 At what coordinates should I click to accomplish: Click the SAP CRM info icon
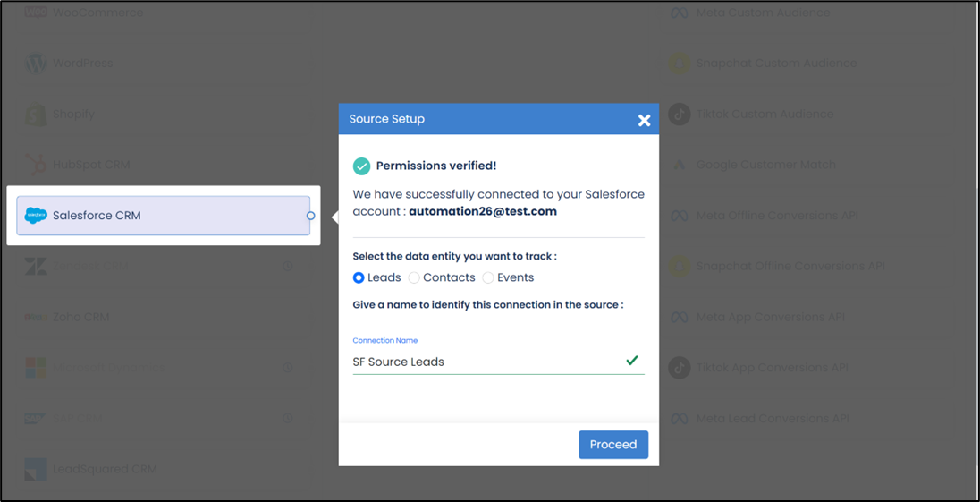pyautogui.click(x=288, y=418)
